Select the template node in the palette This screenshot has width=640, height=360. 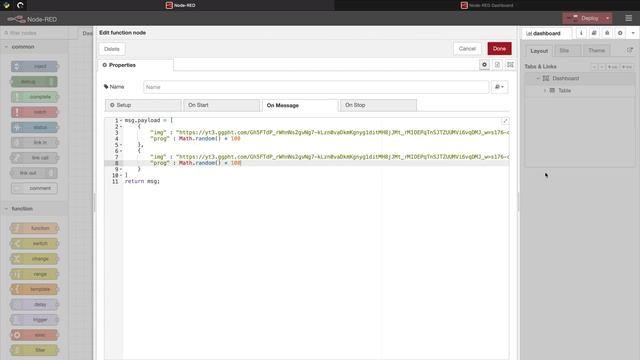click(x=34, y=289)
